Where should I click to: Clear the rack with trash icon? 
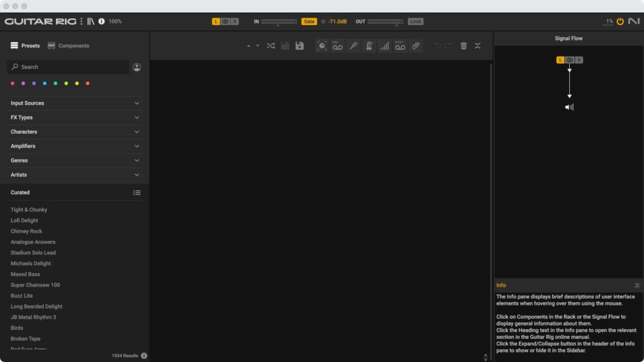click(x=464, y=46)
